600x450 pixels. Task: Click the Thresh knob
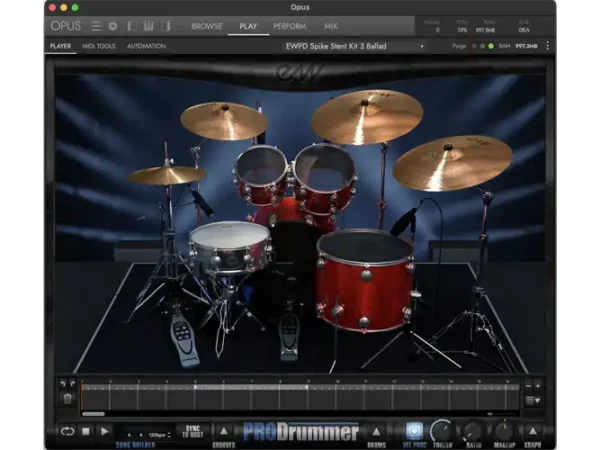(x=442, y=431)
